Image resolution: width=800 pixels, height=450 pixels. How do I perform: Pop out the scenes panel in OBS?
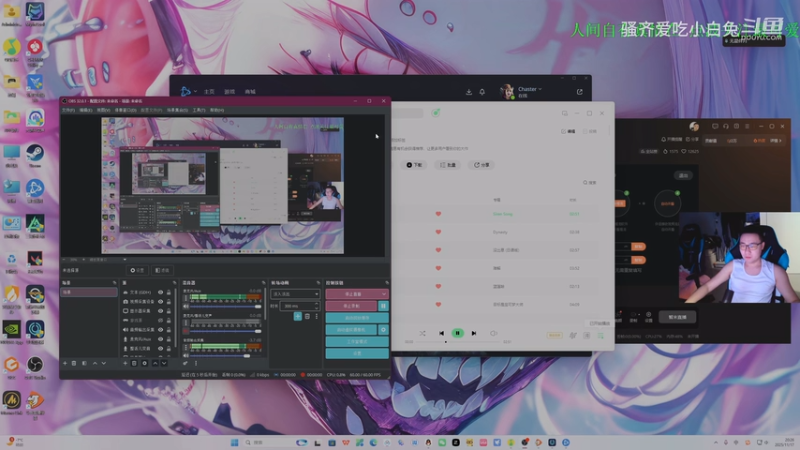pos(114,283)
